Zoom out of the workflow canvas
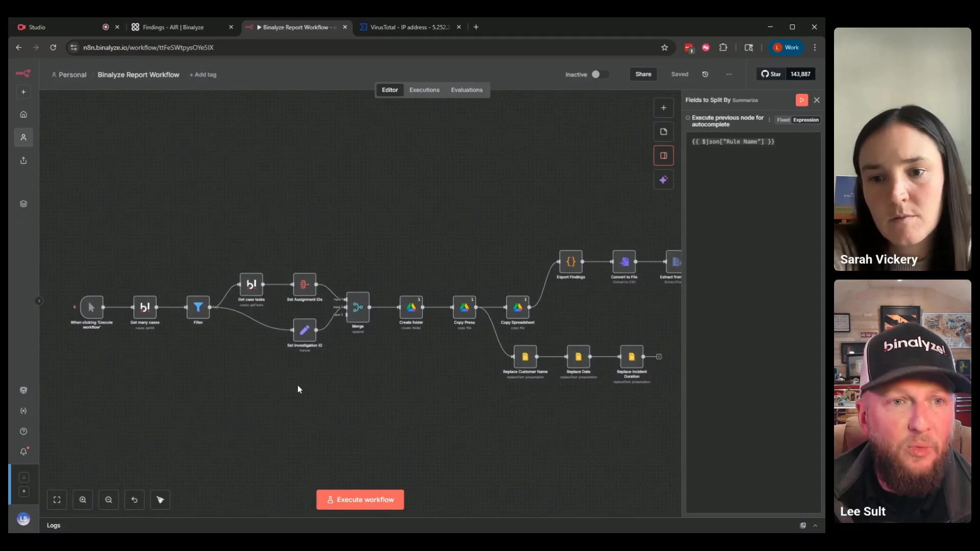 pos(109,500)
